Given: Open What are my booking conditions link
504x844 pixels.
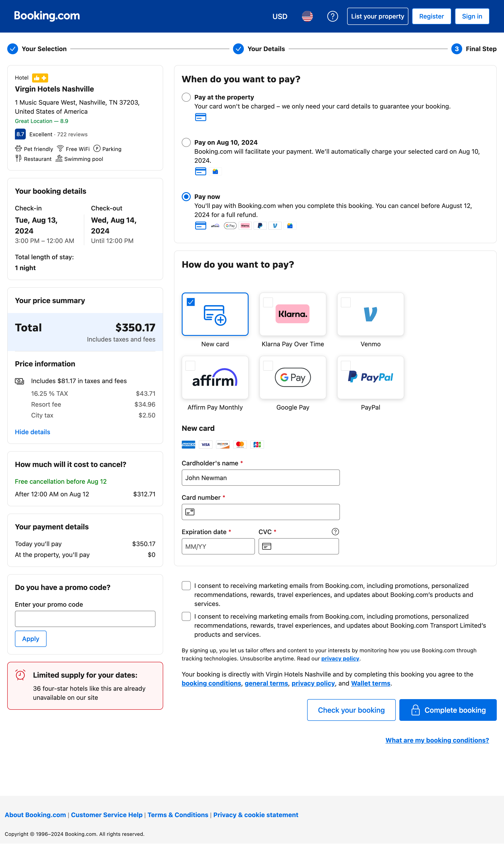Looking at the screenshot, I should tap(437, 740).
